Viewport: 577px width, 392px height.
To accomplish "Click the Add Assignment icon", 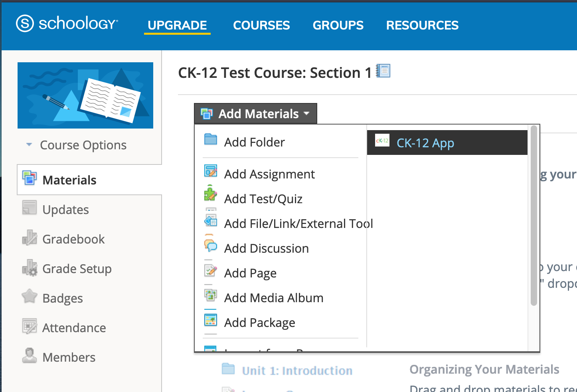I will click(211, 171).
